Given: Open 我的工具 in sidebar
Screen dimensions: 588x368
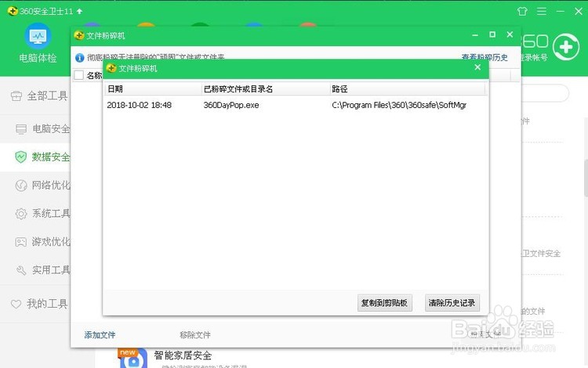Looking at the screenshot, I should 39,304.
